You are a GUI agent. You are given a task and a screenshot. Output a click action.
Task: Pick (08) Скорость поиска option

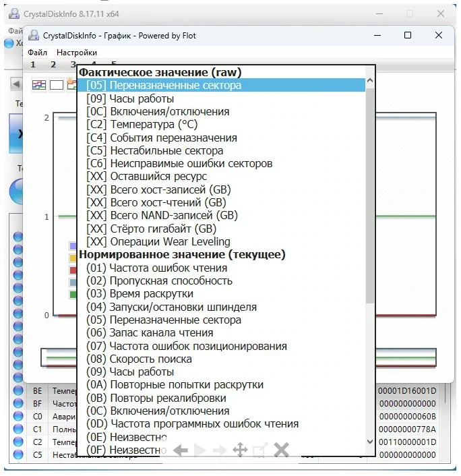(x=221, y=359)
